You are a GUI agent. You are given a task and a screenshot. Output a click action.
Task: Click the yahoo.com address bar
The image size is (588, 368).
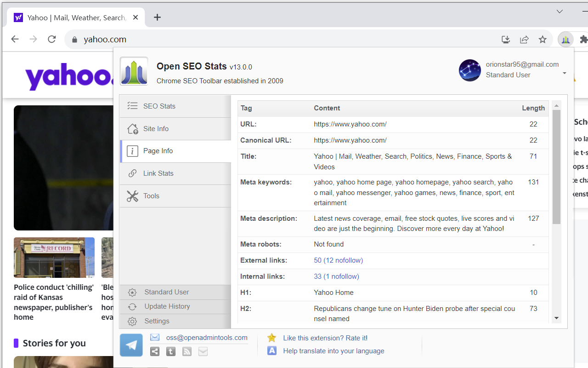coord(105,39)
